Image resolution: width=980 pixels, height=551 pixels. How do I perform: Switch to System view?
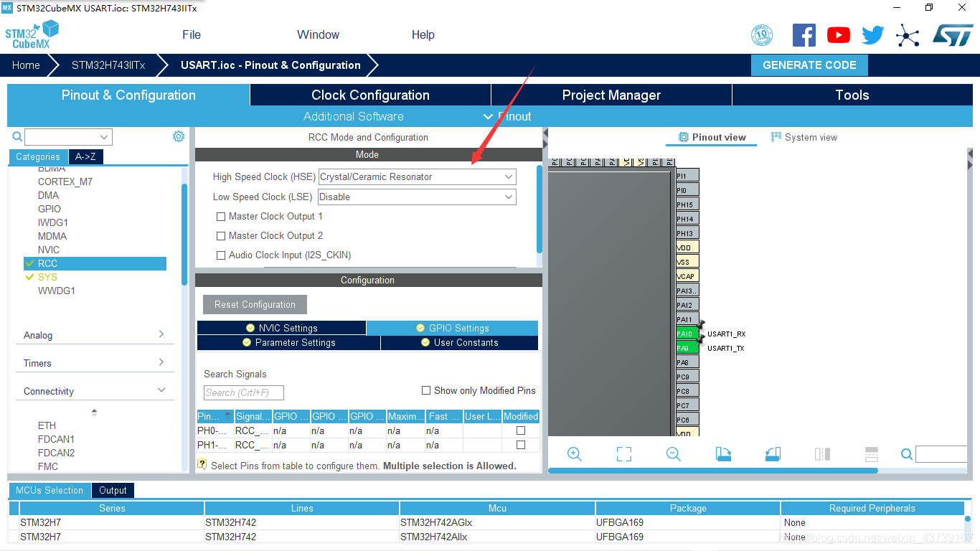click(x=804, y=137)
